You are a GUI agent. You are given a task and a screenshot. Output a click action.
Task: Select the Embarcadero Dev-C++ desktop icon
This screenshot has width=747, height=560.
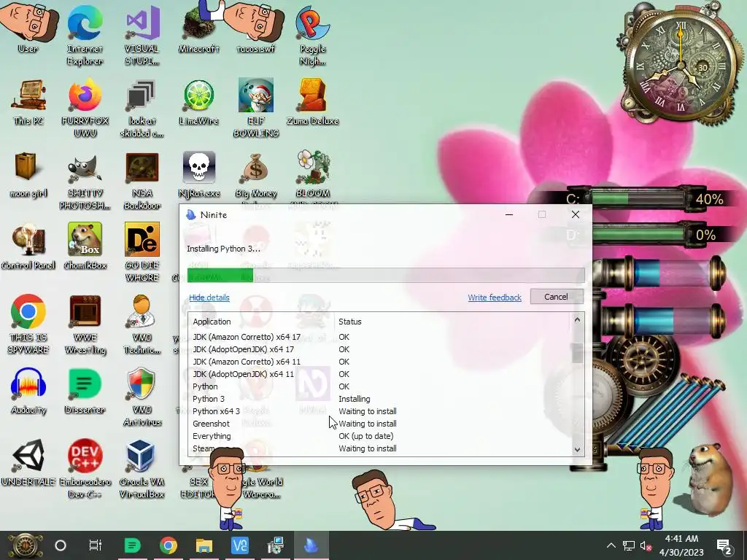pos(85,469)
